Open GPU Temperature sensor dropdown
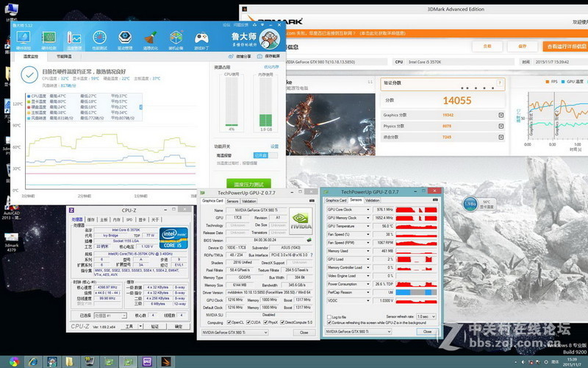The image size is (588, 368). [368, 226]
